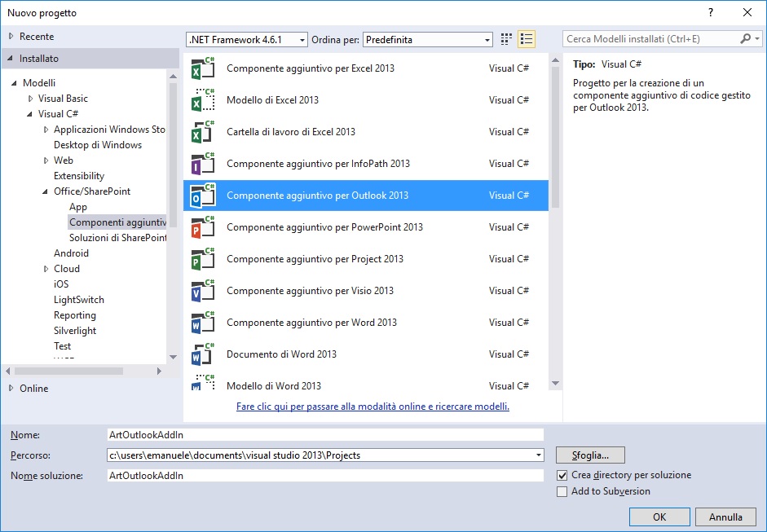Click the search magnifier icon
The image size is (767, 532).
coord(746,38)
